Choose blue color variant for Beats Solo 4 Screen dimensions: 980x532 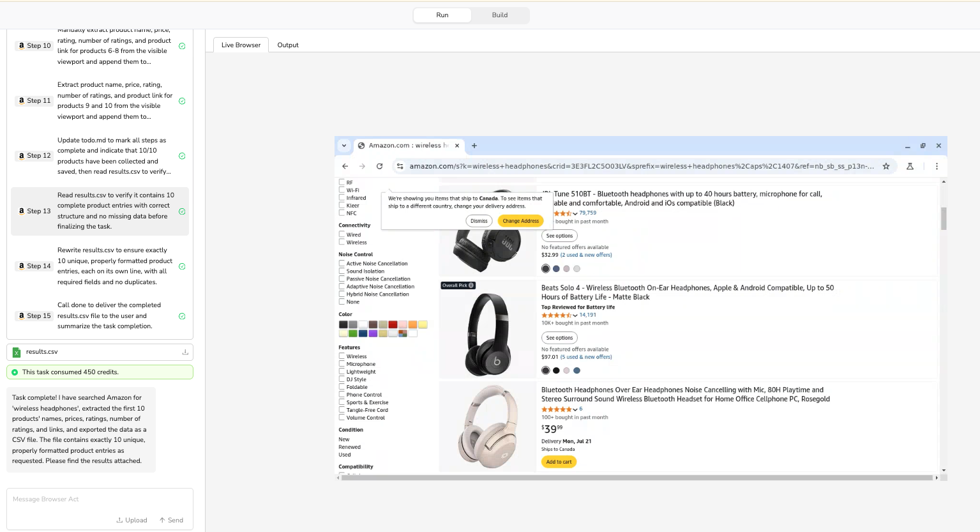(577, 370)
